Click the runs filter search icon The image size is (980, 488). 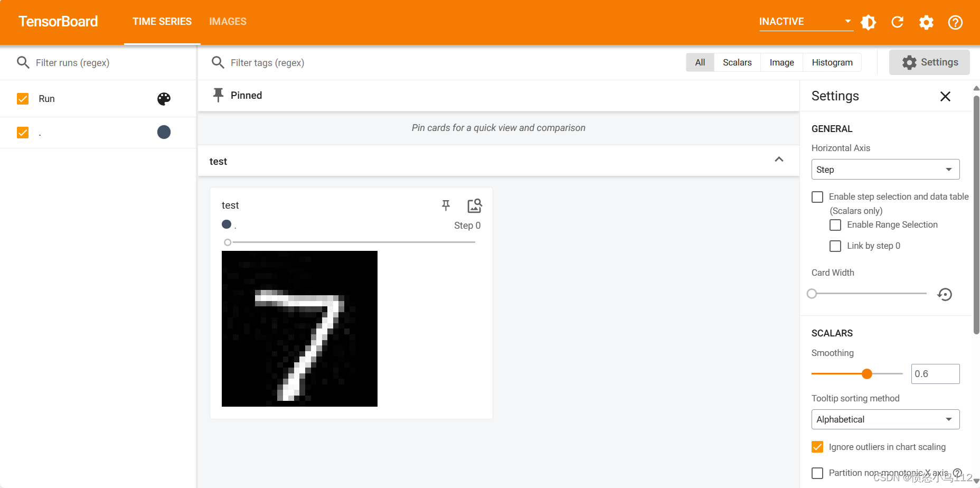coord(23,62)
